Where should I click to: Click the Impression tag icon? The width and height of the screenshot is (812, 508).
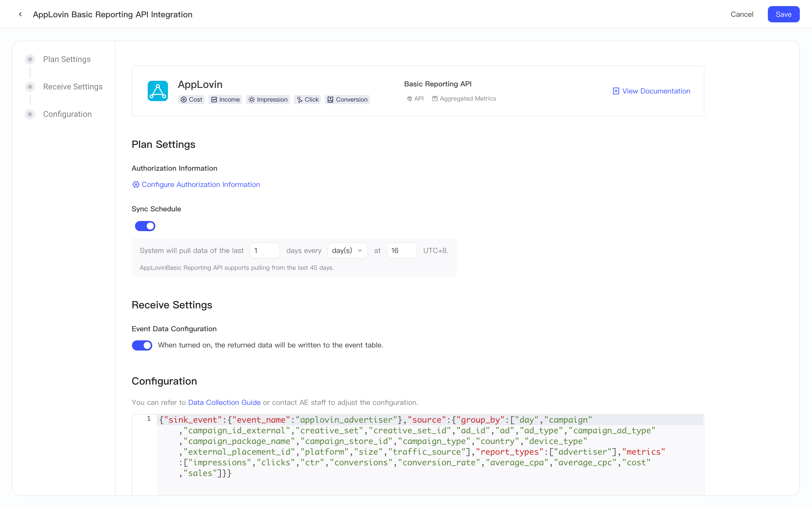[x=252, y=100]
